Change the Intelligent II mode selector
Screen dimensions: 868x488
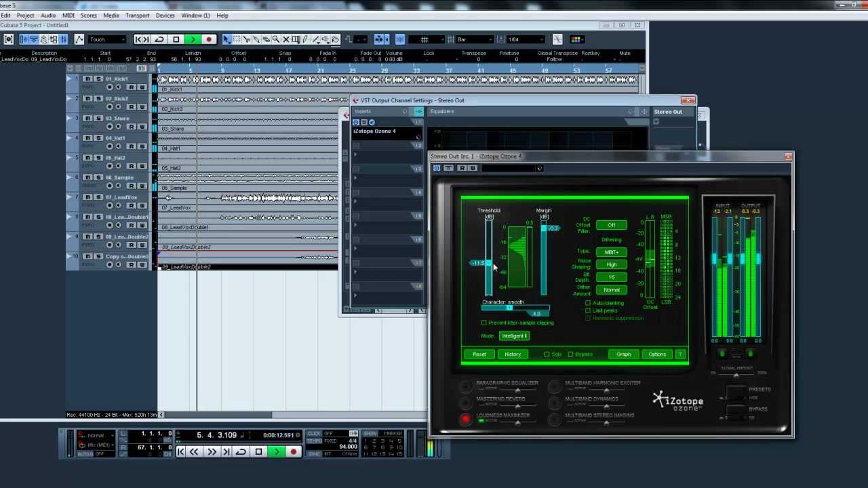point(514,336)
